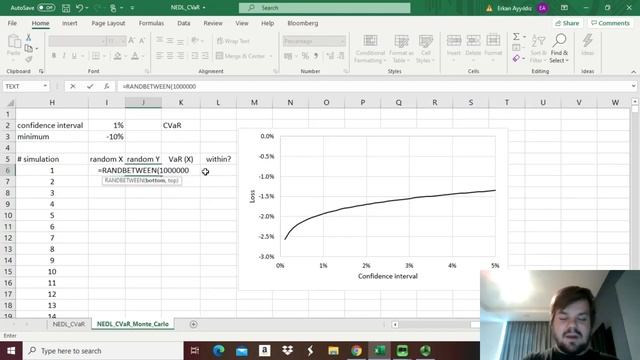The width and height of the screenshot is (640, 360).
Task: Switch to the Page Layout tab
Action: pyautogui.click(x=108, y=23)
